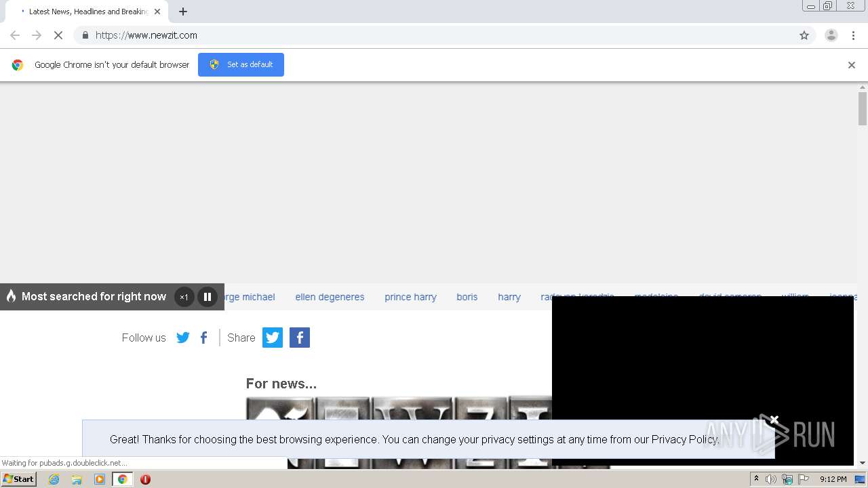Open network tray icon

pos(787,479)
